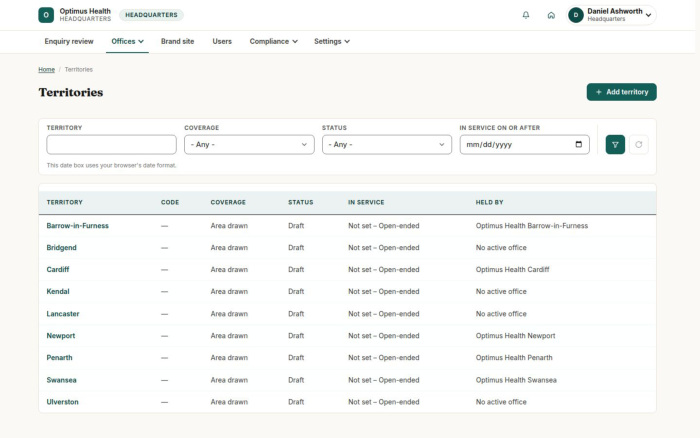Open the Kendal territory

[58, 292]
